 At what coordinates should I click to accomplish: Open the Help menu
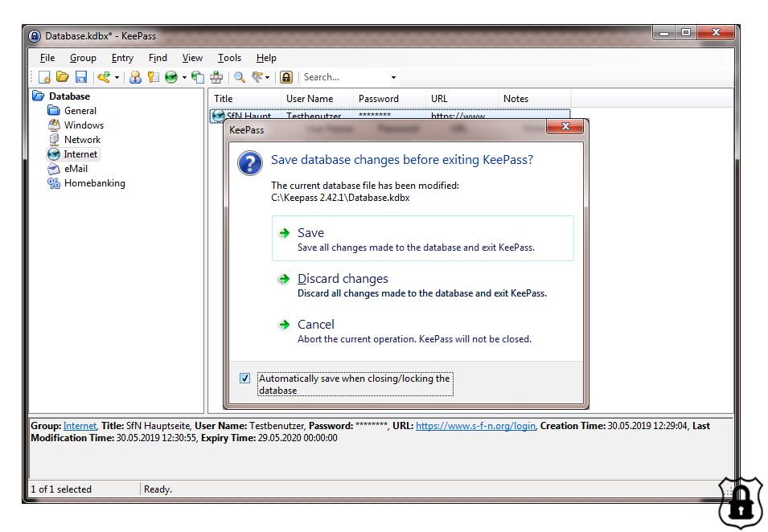pyautogui.click(x=266, y=58)
